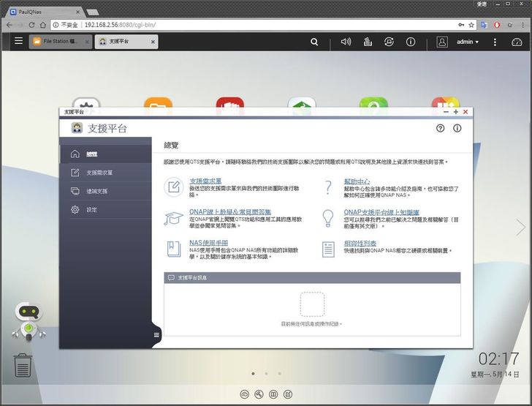
Task: Click the info icon in 支援平台 header
Action: tap(457, 128)
